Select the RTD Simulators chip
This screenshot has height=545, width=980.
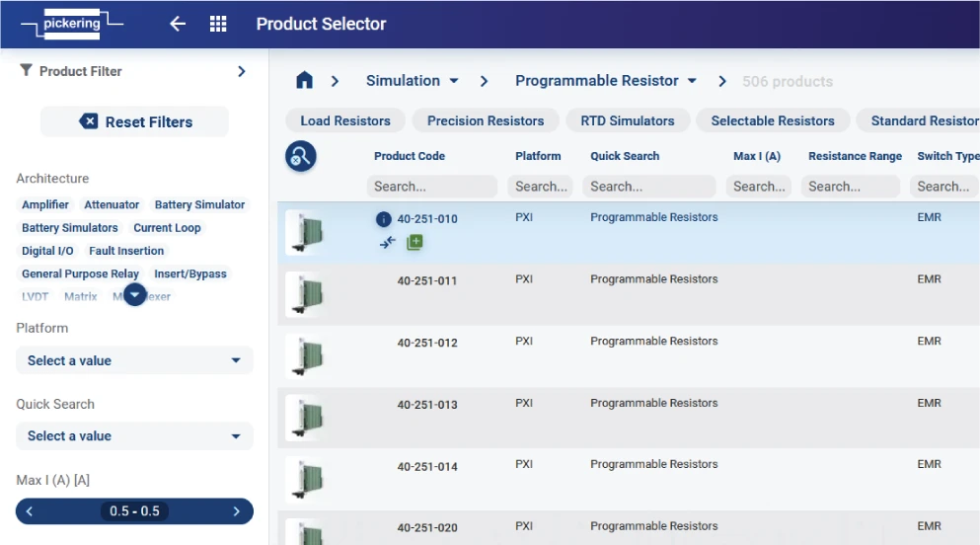coord(628,120)
